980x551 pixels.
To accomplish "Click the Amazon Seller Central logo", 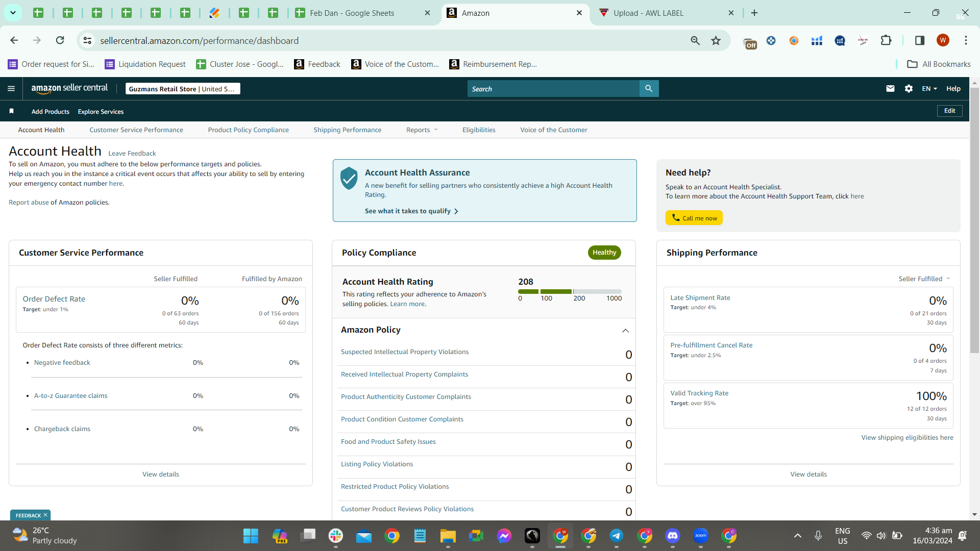I will [69, 88].
